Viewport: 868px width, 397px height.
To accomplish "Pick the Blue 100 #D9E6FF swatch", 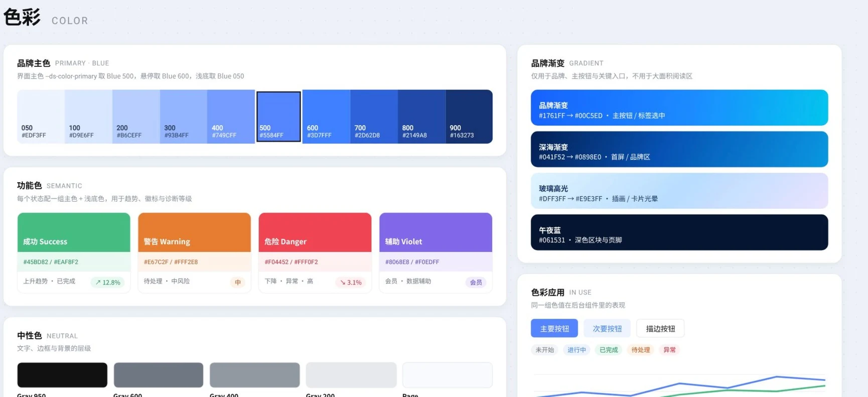I will 88,116.
